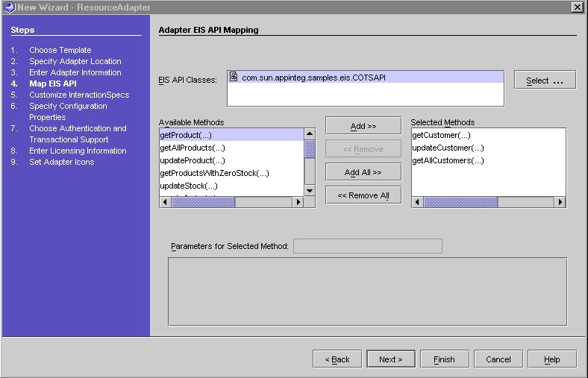Click the Available Methods vertical scrollbar thumb
588x378 pixels.
click(310, 148)
